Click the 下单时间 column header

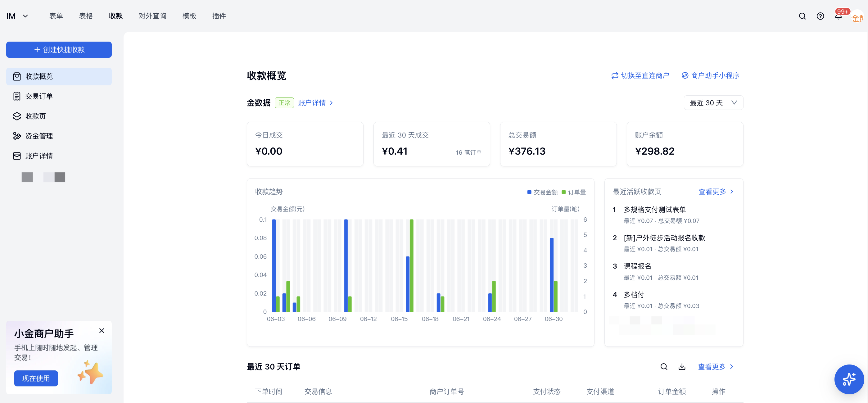coord(269,392)
